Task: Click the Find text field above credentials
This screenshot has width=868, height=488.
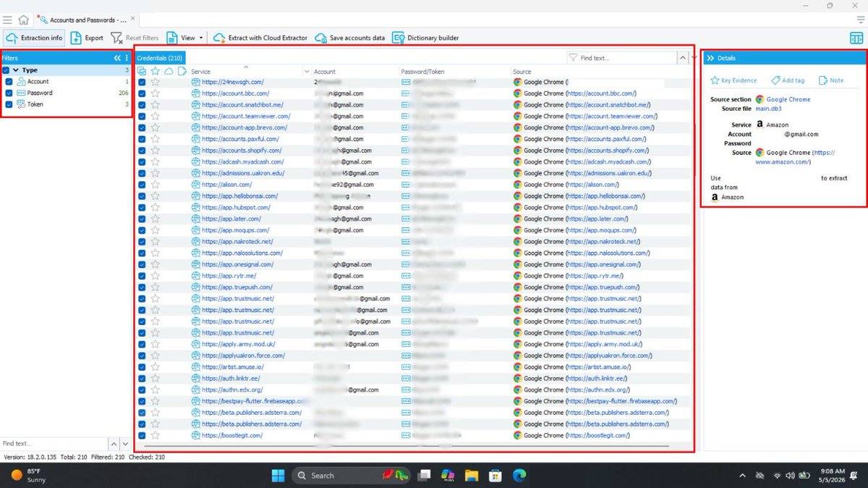Action: coord(621,58)
